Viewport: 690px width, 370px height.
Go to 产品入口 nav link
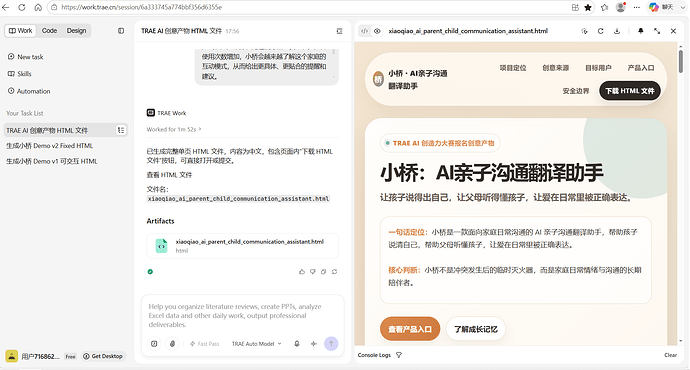(641, 68)
